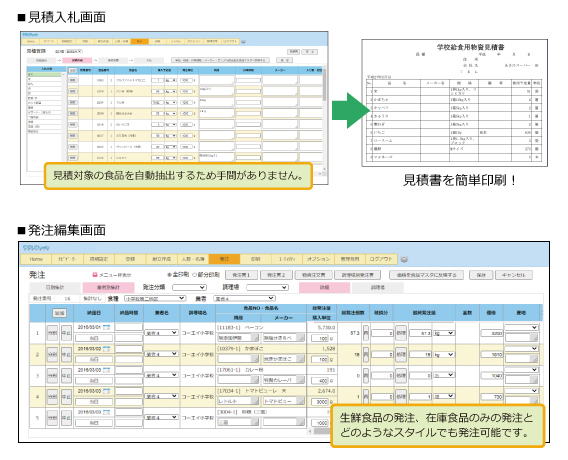Click the 処理 button in the ベーコン row
Screen dimensions: 568x460
click(x=401, y=333)
